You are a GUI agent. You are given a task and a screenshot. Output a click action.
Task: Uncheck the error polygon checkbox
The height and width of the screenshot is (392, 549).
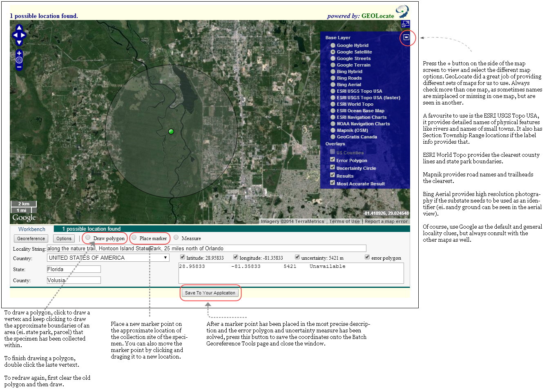point(367,257)
